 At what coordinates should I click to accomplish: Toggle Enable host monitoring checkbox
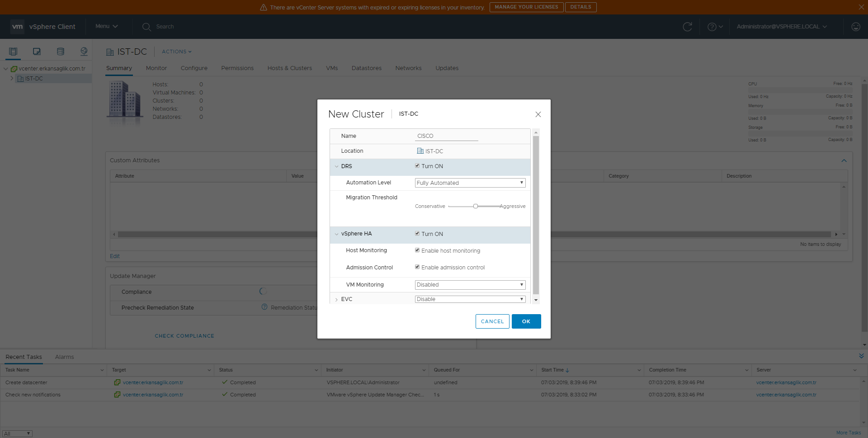tap(417, 250)
